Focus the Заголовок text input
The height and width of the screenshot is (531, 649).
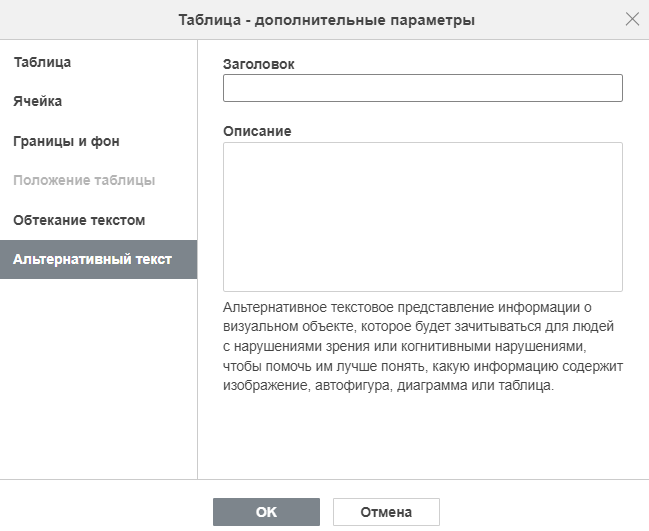(x=423, y=88)
